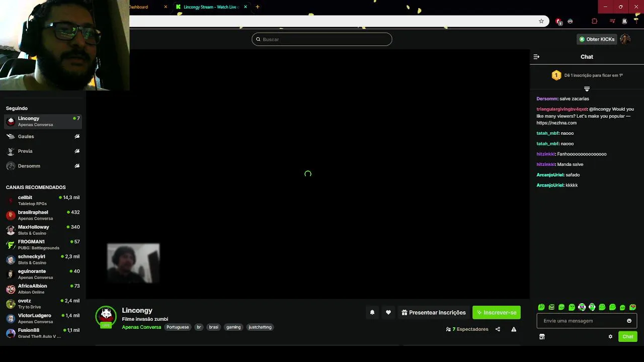This screenshot has height=362, width=644.
Task: Open recommended channel ovotz
Action: [43, 304]
